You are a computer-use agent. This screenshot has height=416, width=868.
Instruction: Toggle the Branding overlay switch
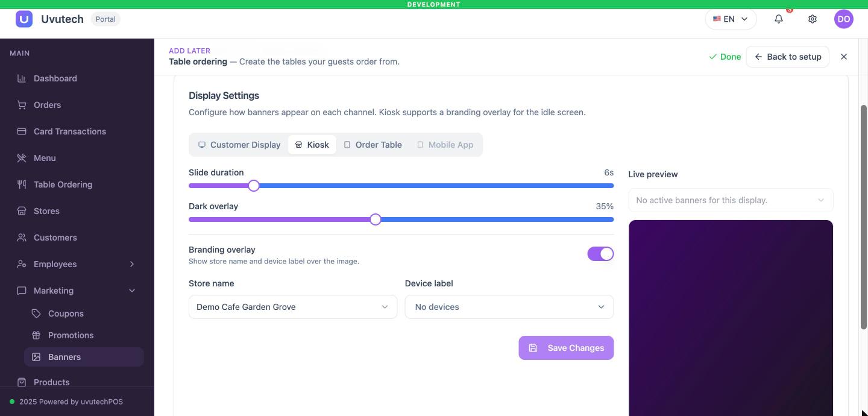(x=600, y=254)
